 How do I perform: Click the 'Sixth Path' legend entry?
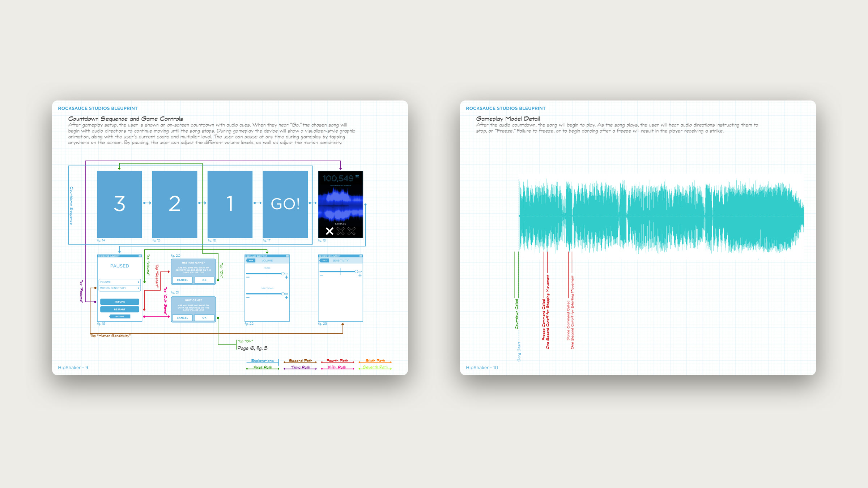(375, 361)
